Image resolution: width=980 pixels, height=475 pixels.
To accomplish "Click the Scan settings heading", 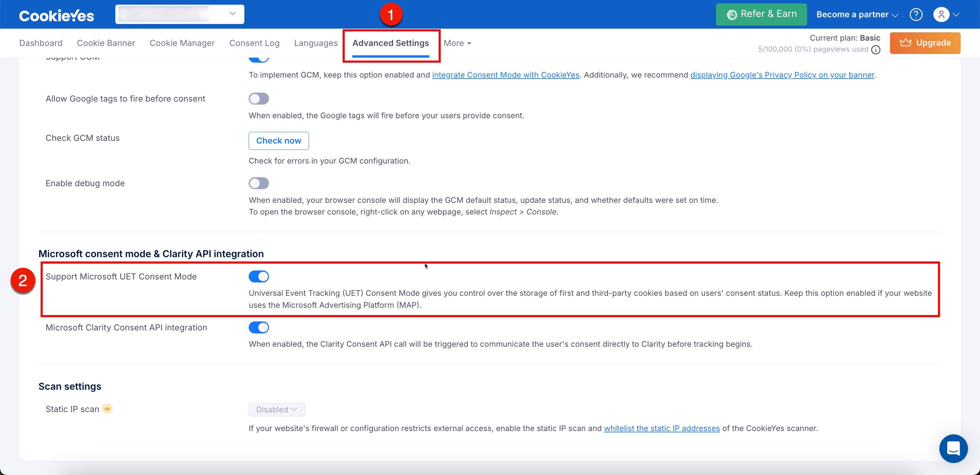I will 70,386.
